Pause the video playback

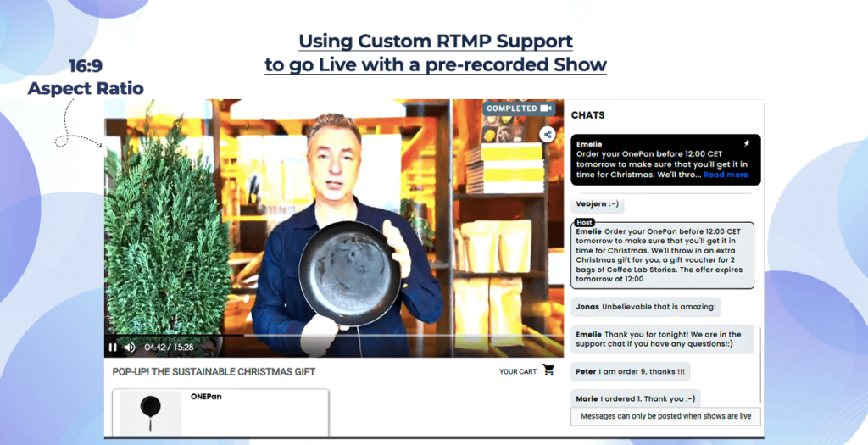click(113, 348)
